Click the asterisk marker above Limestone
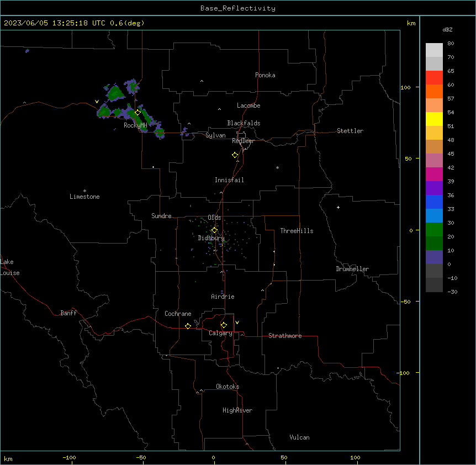This screenshot has width=476, height=465. [x=84, y=191]
